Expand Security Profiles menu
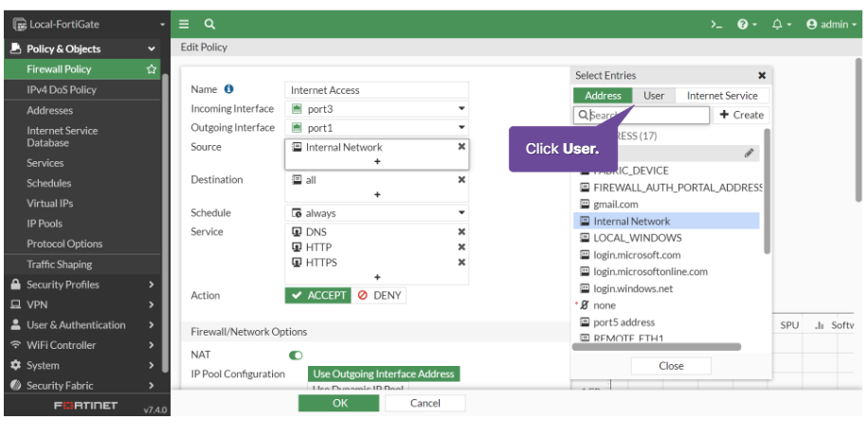Screen dimensions: 868x438 [82, 284]
